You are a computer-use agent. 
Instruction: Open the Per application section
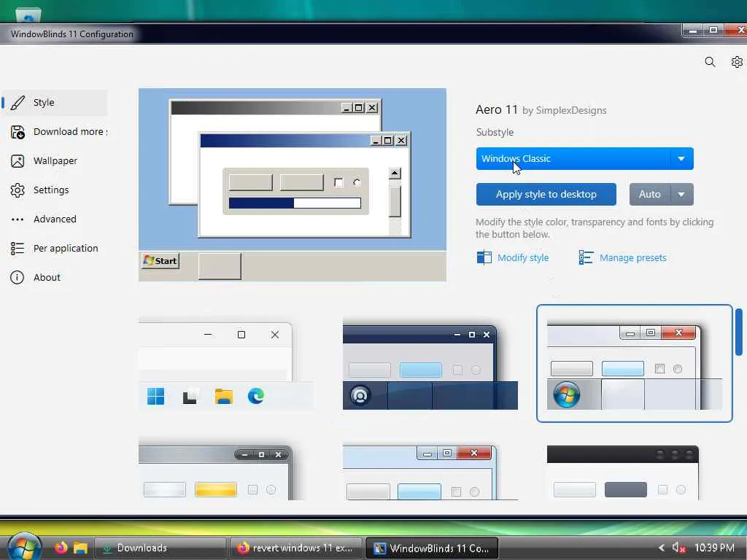(55, 249)
